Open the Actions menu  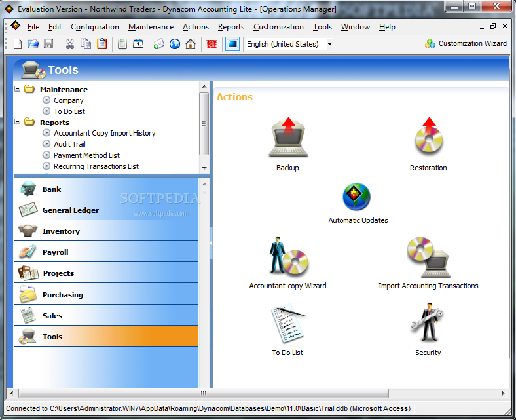[196, 27]
